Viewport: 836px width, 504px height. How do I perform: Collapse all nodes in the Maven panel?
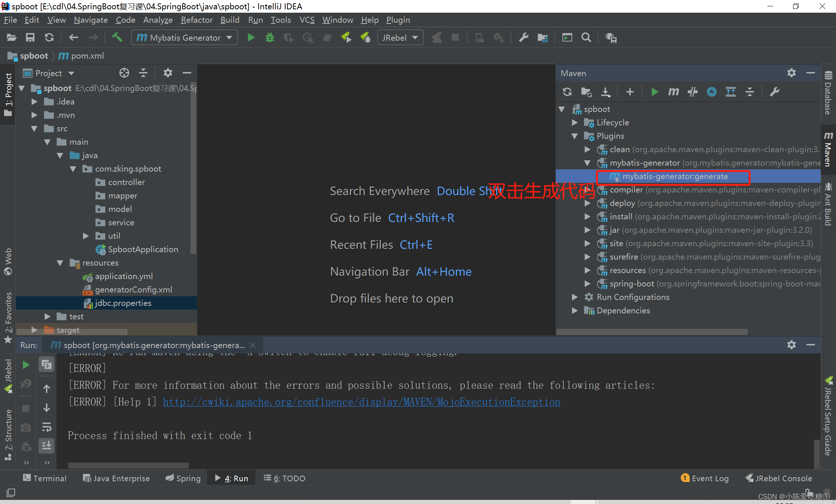tap(750, 92)
